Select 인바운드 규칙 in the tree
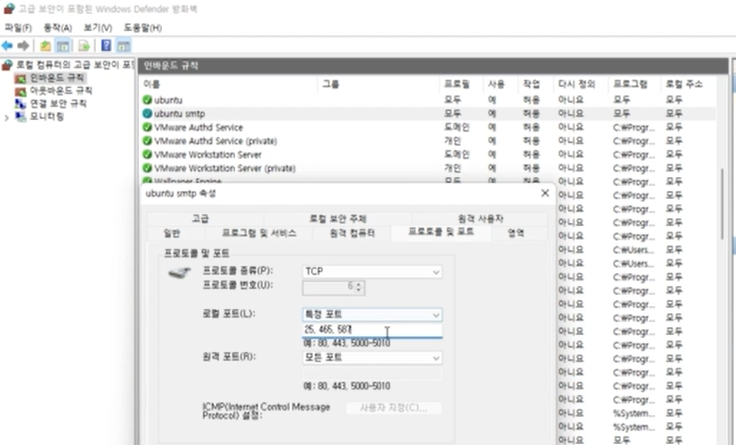Image resolution: width=736 pixels, height=445 pixels. click(57, 77)
